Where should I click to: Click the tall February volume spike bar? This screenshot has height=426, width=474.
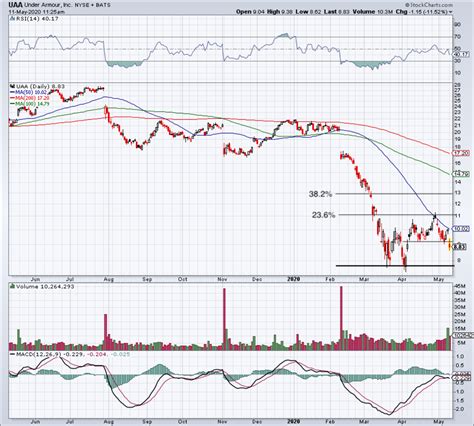pyautogui.click(x=341, y=318)
